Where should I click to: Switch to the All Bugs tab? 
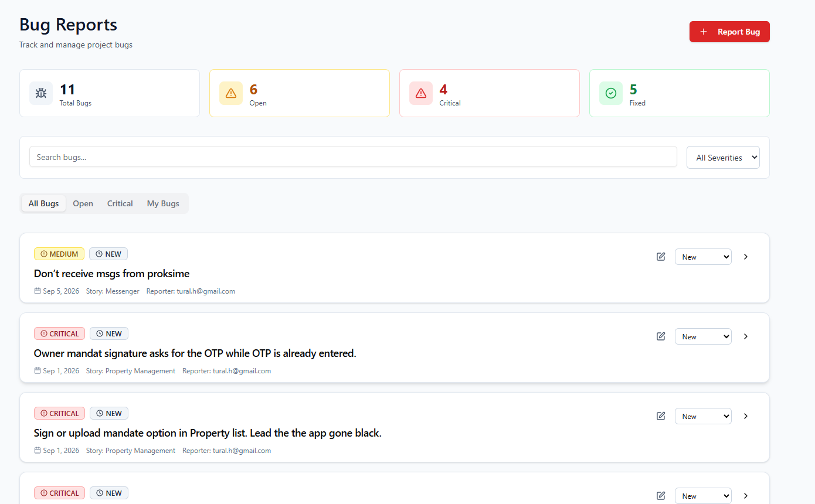coord(44,203)
